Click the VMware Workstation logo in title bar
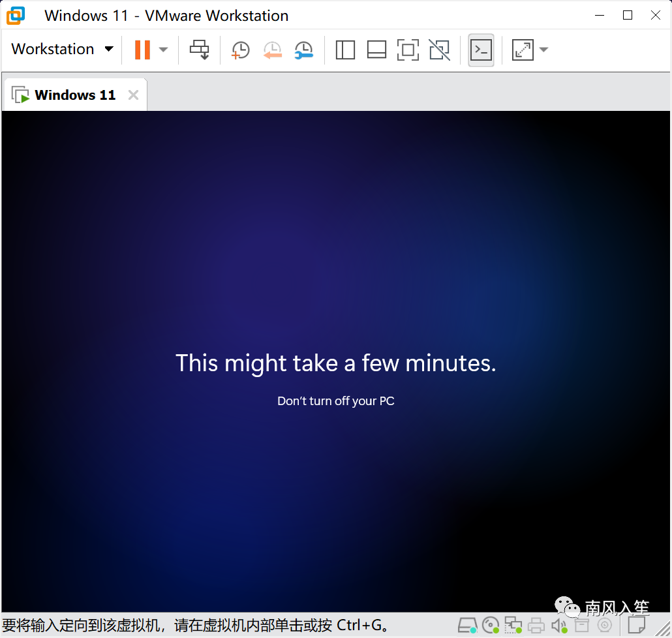Viewport: 672px width, 638px height. [x=16, y=16]
